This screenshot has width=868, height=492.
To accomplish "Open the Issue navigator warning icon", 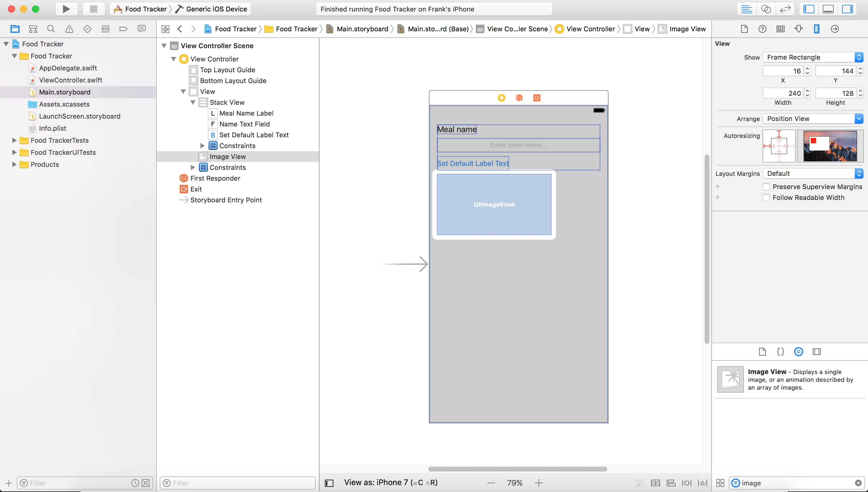I will point(69,29).
